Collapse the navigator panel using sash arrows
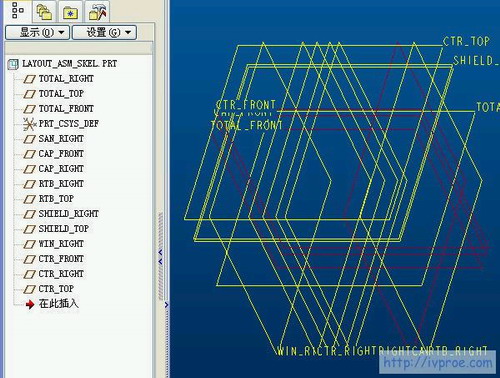The height and width of the screenshot is (378, 500). coord(160,257)
